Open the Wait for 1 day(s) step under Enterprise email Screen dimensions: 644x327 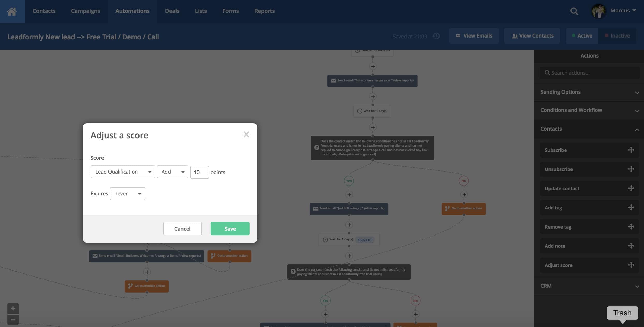click(x=372, y=111)
